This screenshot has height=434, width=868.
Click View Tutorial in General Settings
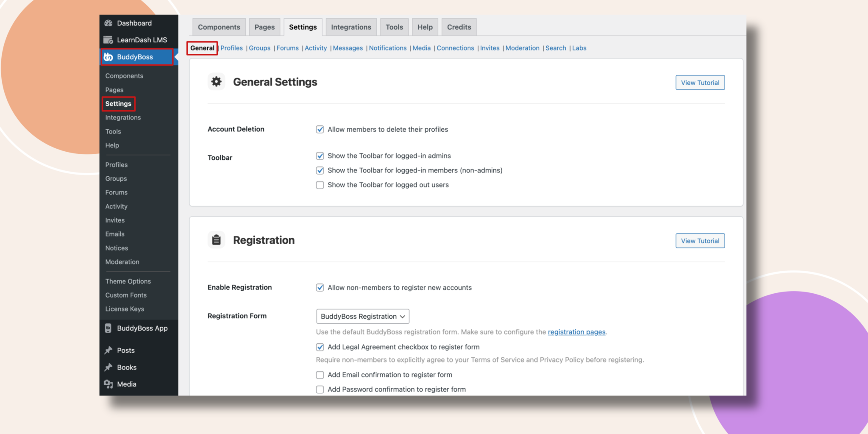click(x=700, y=83)
